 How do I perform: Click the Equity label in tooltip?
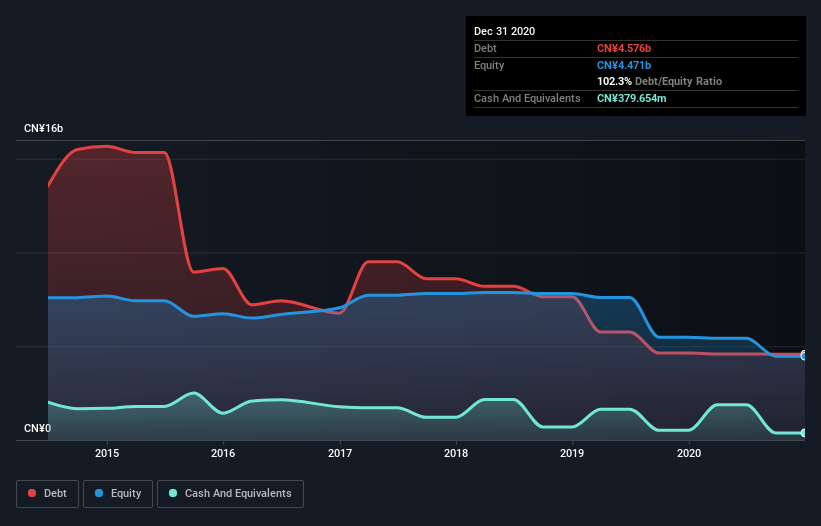489,65
